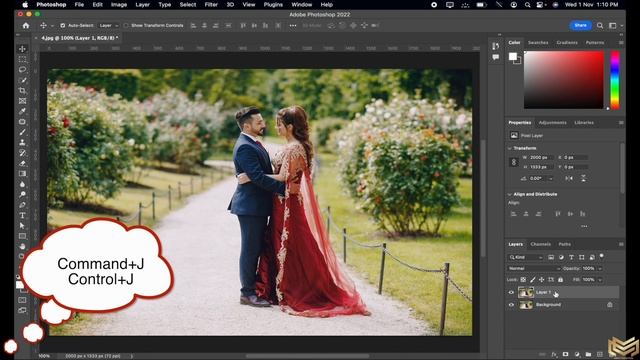Select the Horizontal Type tool
Image resolution: width=640 pixels, height=360 pixels.
pos(22,215)
